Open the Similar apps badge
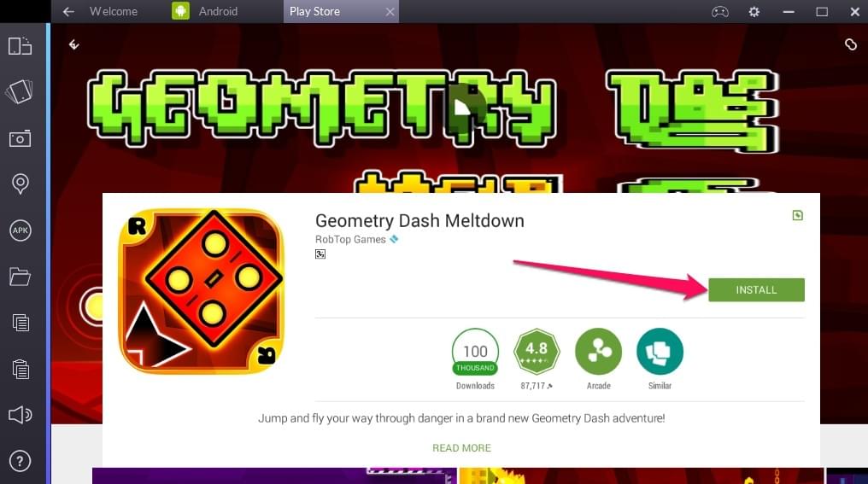 (660, 351)
